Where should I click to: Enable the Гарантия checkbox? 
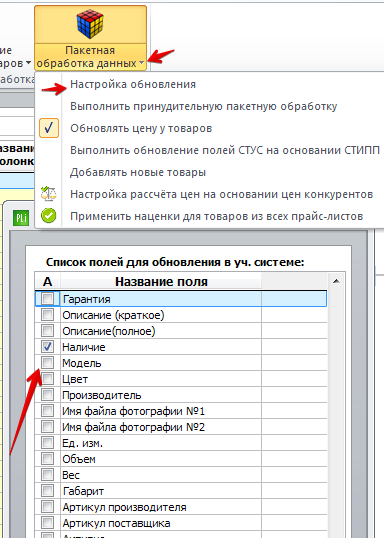click(47, 299)
